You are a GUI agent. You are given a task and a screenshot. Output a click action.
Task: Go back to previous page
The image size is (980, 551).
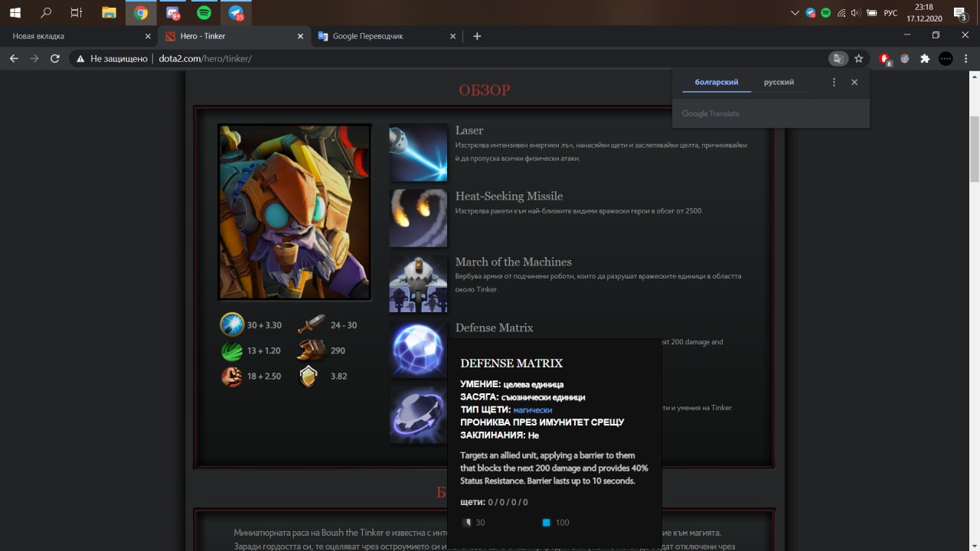pos(14,58)
